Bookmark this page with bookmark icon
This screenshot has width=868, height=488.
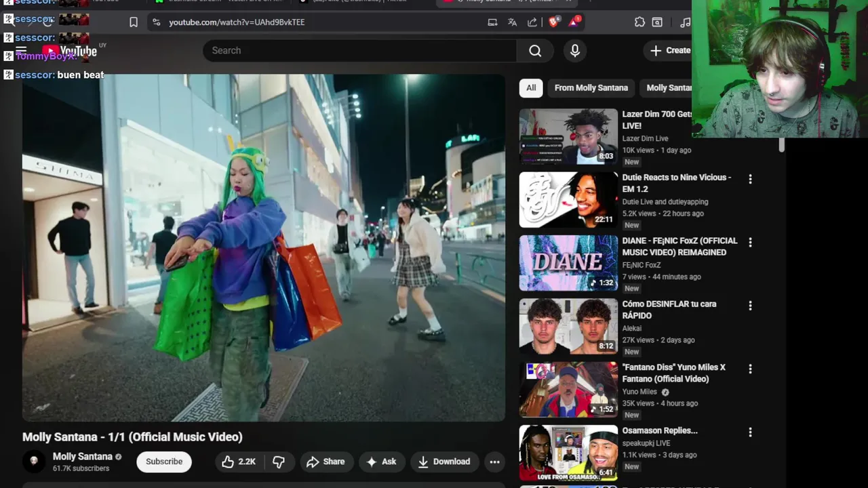(134, 22)
